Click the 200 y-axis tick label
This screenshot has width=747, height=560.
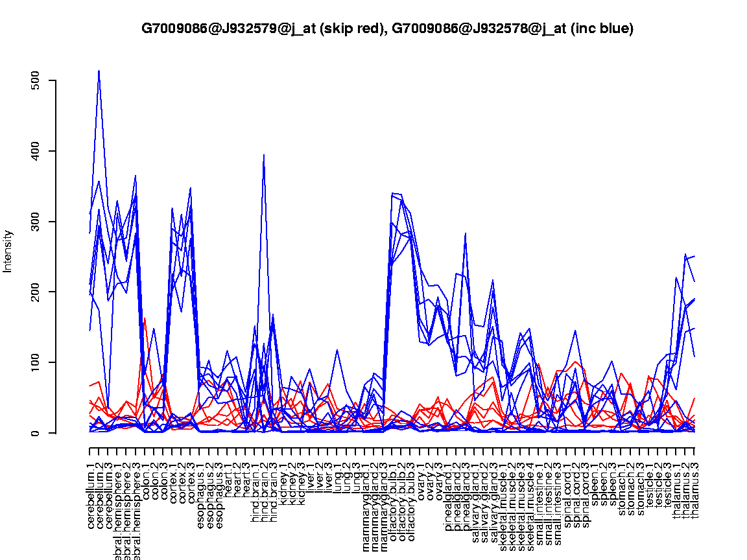coord(35,292)
